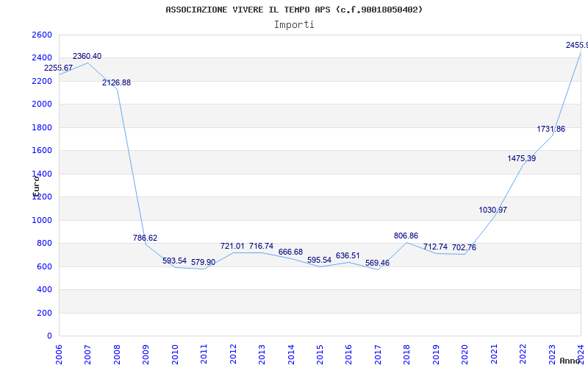Select the 2255.67 data label
Image resolution: width=588 pixels, height=368 pixels.
click(59, 68)
